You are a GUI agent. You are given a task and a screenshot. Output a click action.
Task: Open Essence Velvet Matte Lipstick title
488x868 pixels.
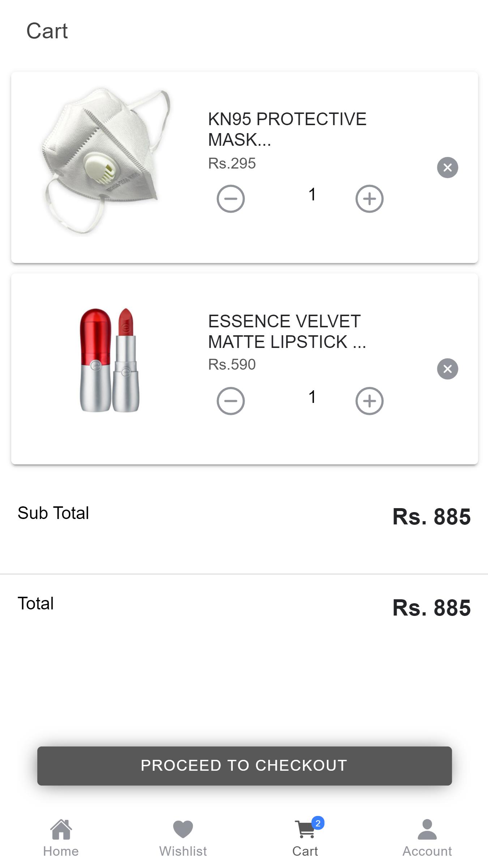(287, 332)
